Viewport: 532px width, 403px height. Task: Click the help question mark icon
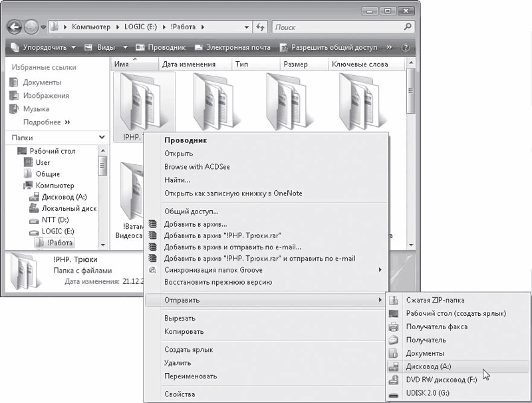point(405,48)
